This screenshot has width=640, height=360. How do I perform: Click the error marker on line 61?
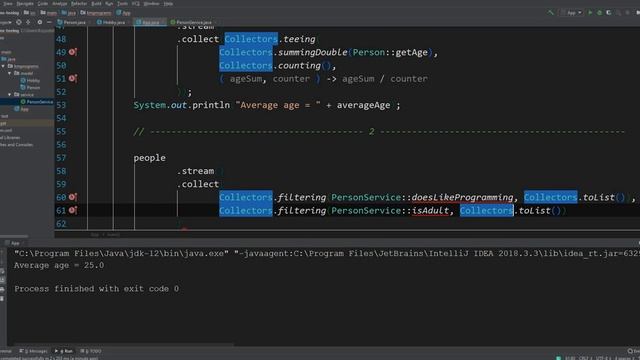coord(73,210)
